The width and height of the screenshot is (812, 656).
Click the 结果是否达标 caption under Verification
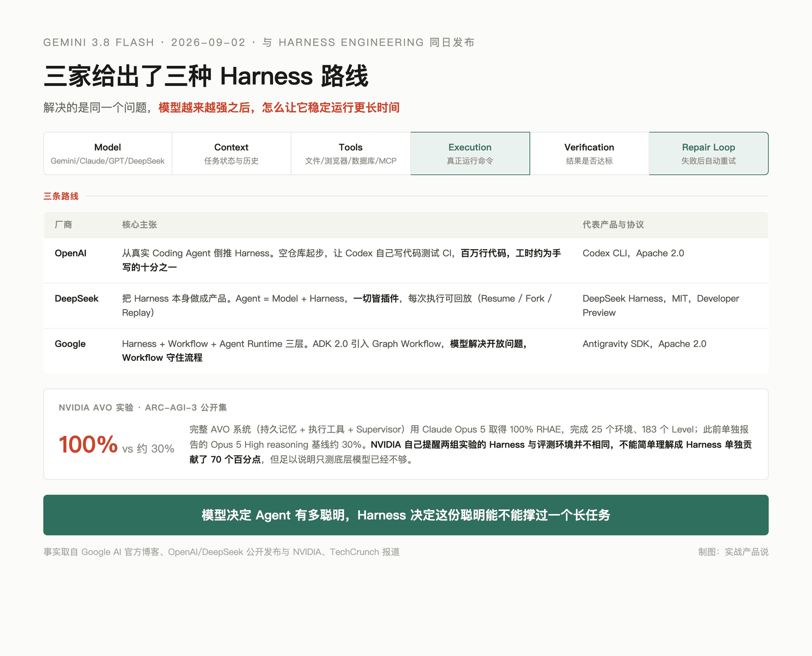coord(589,161)
